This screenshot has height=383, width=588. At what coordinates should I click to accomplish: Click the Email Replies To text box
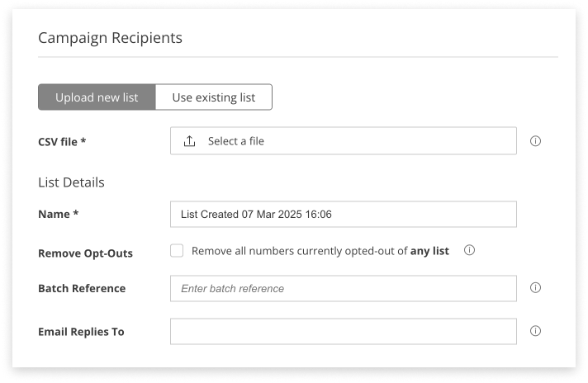343,332
